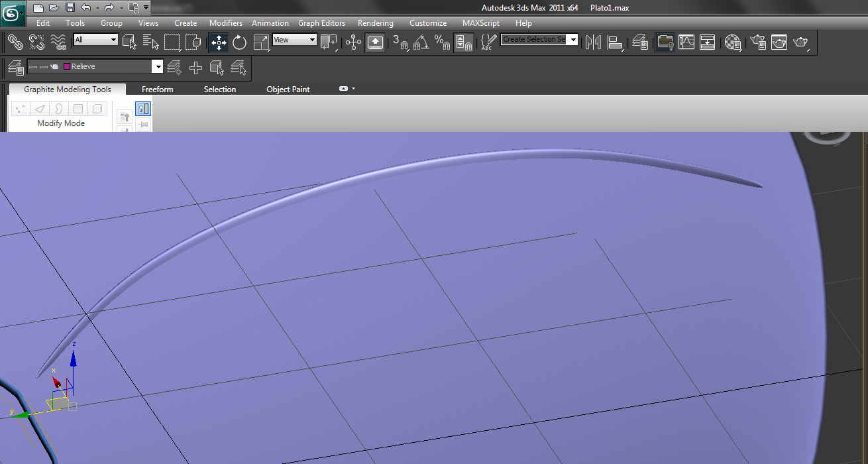Screen dimensions: 868x464
Task: Click the Use Pivot Point Center flyout
Action: click(329, 42)
